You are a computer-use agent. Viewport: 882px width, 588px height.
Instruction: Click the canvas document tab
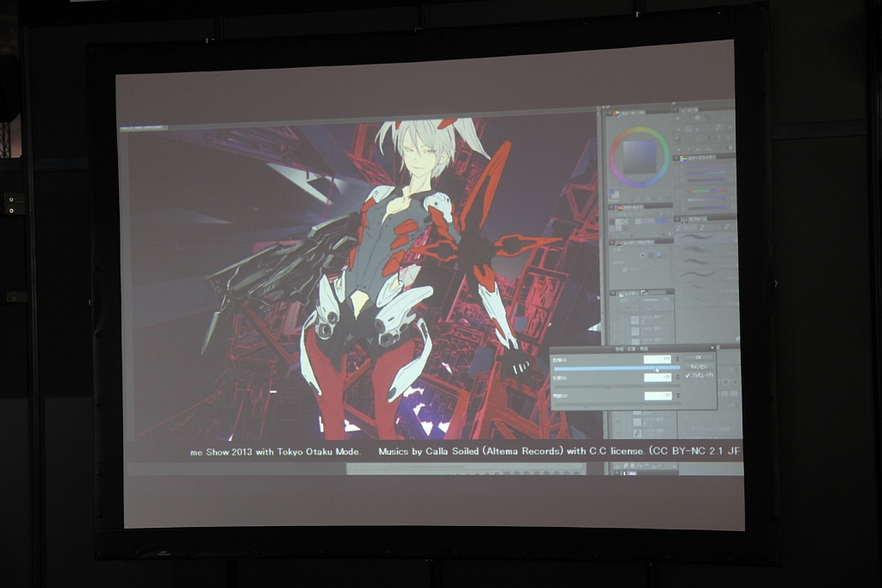point(143,128)
